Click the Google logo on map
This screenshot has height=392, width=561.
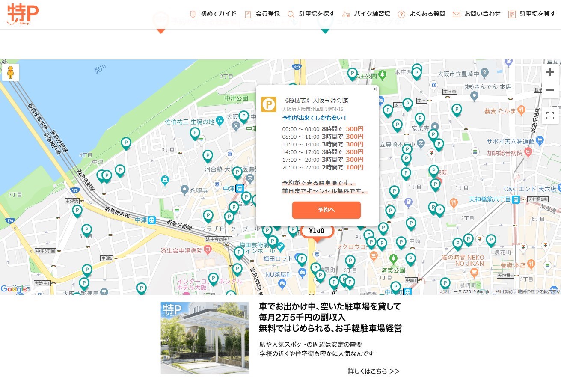point(14,289)
